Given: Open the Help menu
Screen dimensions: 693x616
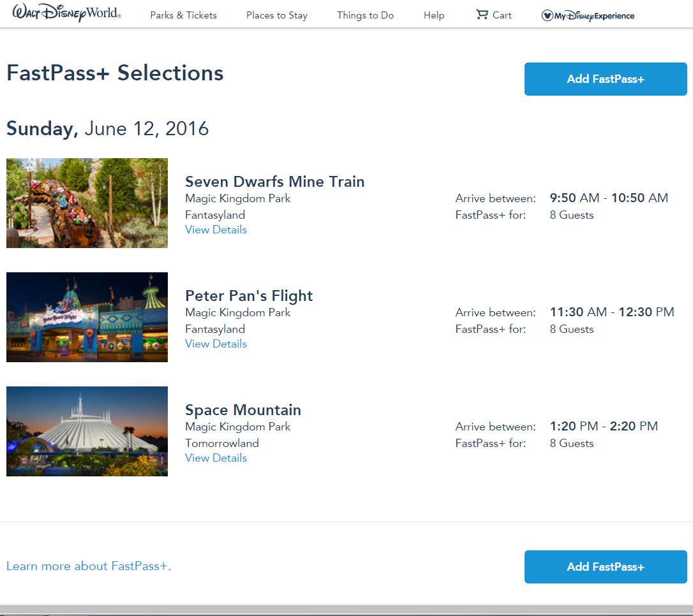Looking at the screenshot, I should click(x=434, y=15).
